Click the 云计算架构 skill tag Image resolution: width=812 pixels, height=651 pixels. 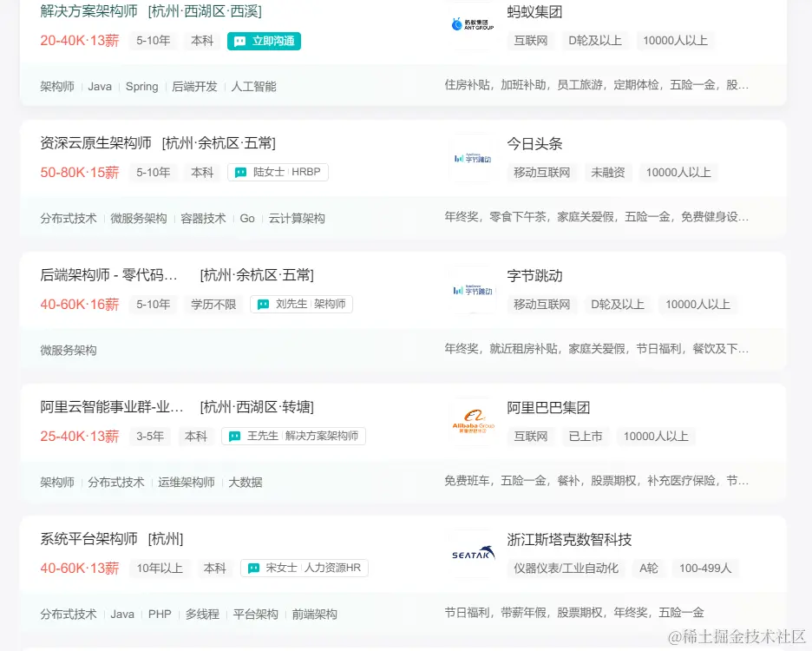pos(297,218)
